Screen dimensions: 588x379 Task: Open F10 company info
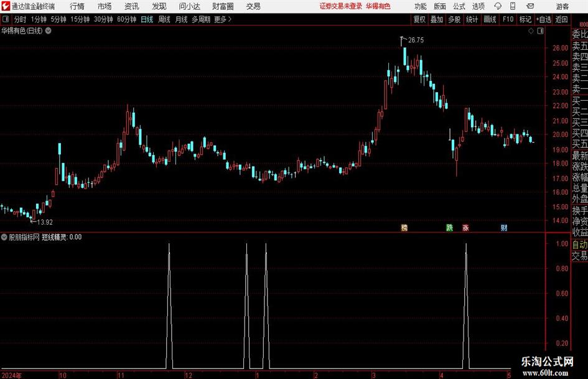508,19
